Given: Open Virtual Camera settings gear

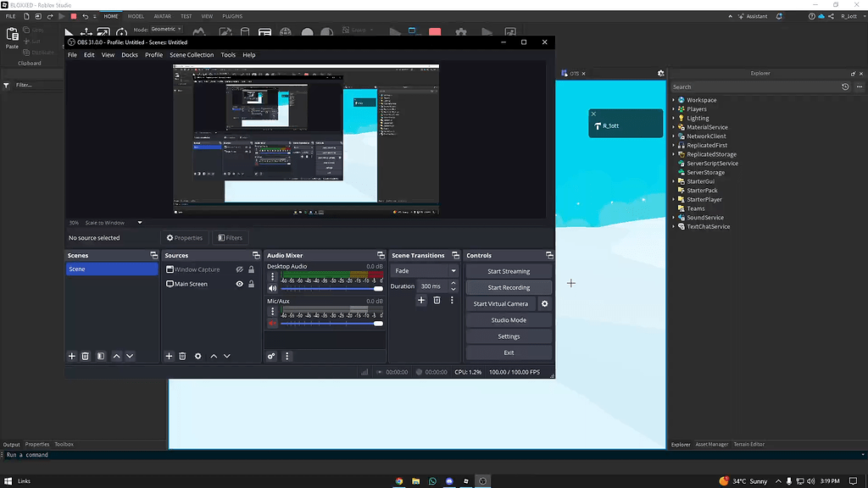Looking at the screenshot, I should point(545,304).
